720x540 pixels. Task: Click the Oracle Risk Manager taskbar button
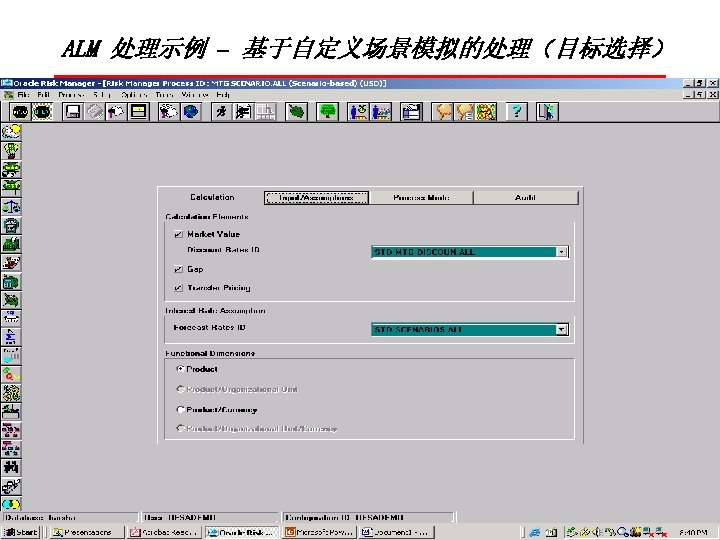pos(242,532)
